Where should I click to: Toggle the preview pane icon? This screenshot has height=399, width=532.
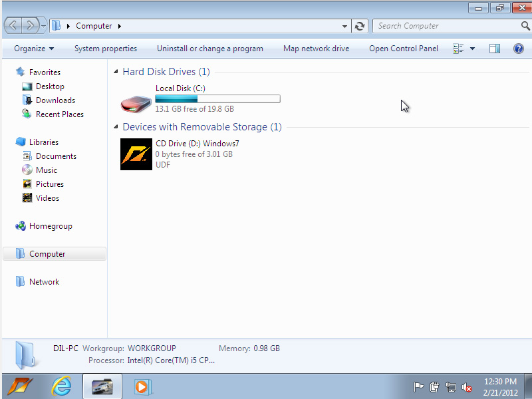click(494, 49)
